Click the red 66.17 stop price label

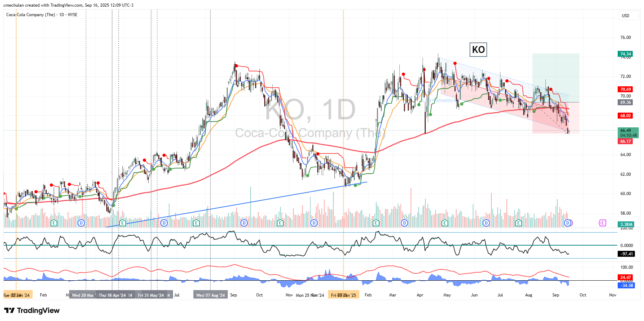coord(625,141)
